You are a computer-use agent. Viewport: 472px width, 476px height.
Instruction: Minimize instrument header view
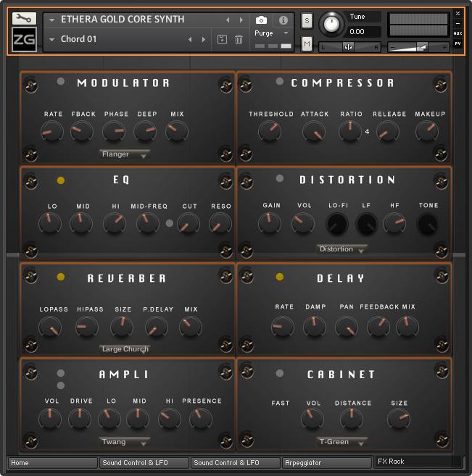[457, 23]
